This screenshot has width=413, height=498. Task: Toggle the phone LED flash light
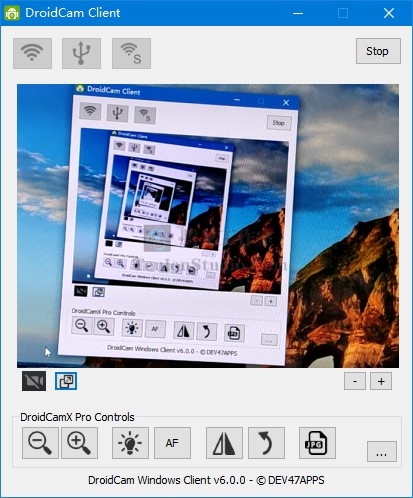tap(130, 443)
